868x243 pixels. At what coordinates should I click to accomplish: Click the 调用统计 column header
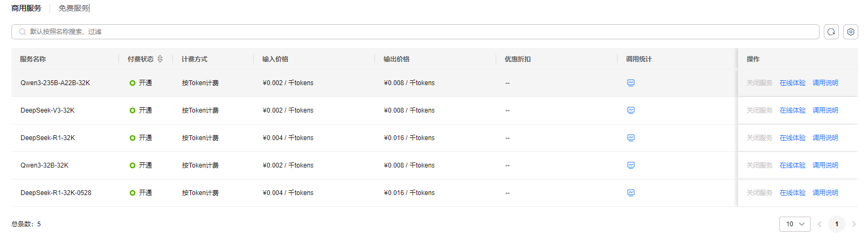pos(639,59)
